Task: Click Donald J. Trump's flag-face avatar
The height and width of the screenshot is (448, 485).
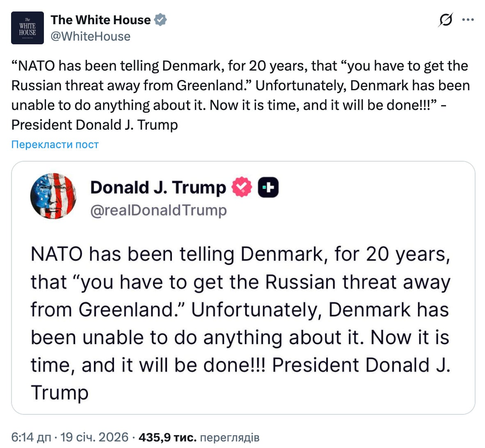Action: [53, 196]
